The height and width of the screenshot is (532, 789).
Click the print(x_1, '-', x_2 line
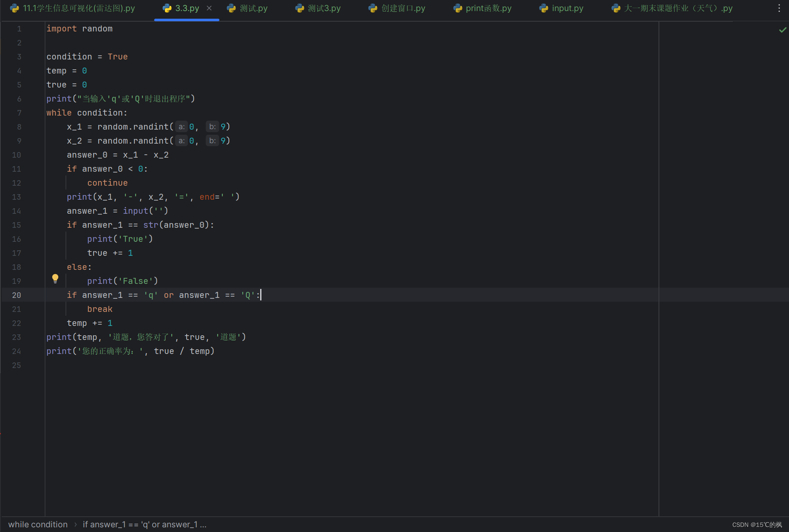click(153, 197)
